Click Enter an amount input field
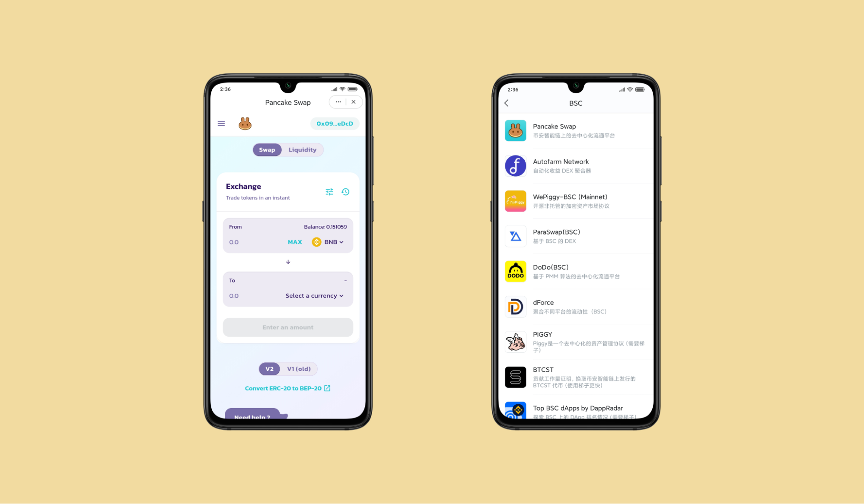Image resolution: width=864 pixels, height=504 pixels. 287,327
